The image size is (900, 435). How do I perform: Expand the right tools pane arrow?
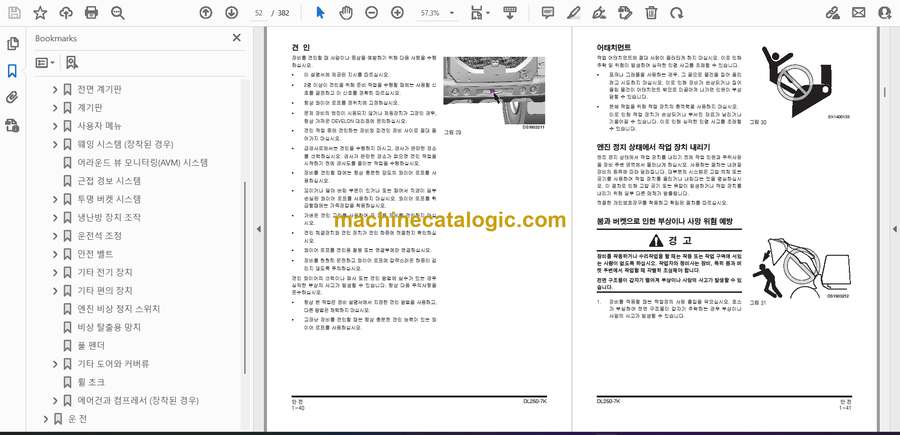[x=894, y=229]
